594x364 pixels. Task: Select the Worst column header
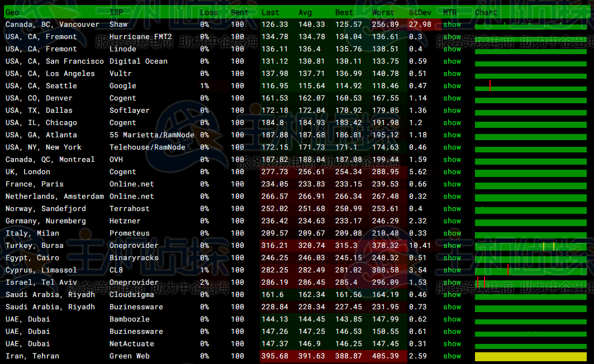(383, 12)
